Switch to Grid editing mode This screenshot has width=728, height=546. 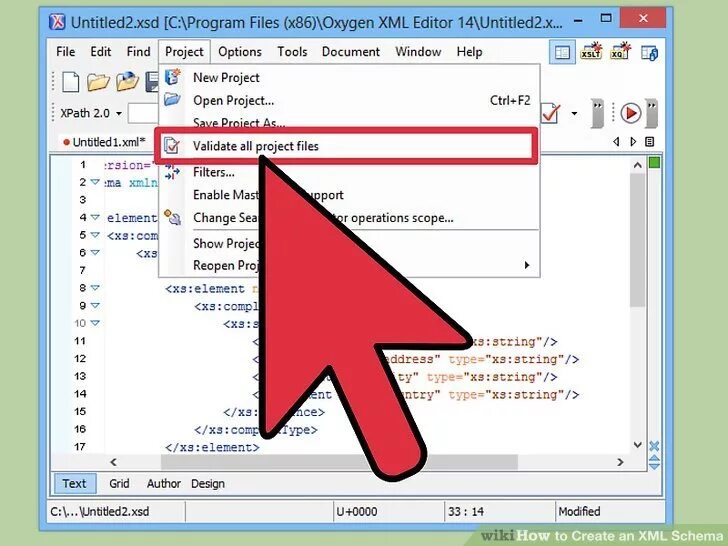tap(119, 483)
